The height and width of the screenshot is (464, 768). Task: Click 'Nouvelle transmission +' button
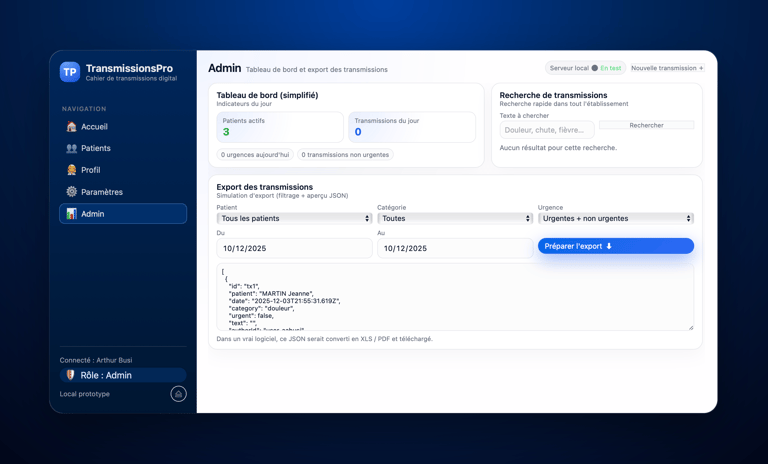click(x=667, y=68)
